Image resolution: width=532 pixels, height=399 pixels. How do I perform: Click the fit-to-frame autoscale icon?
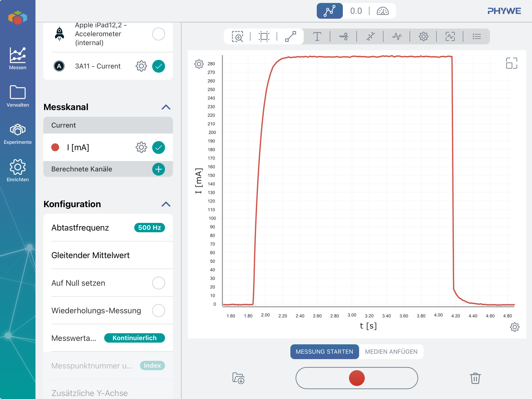coord(264,37)
